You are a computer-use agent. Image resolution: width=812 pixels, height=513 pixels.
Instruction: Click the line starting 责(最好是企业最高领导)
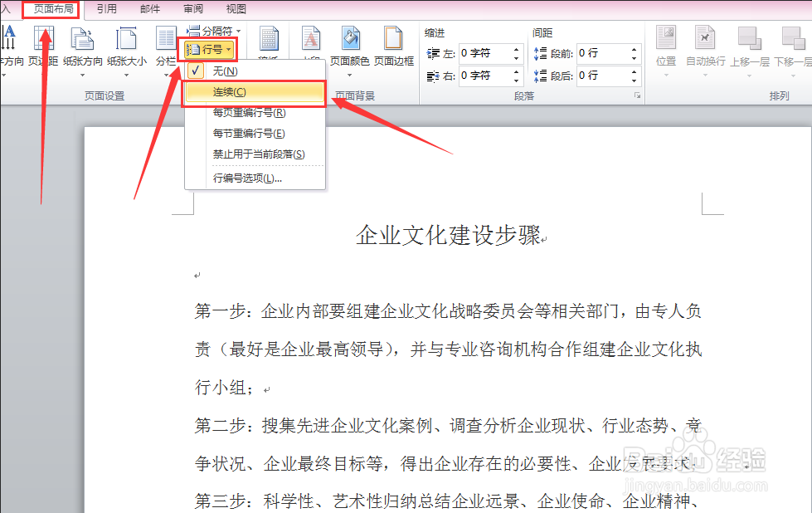click(x=448, y=349)
